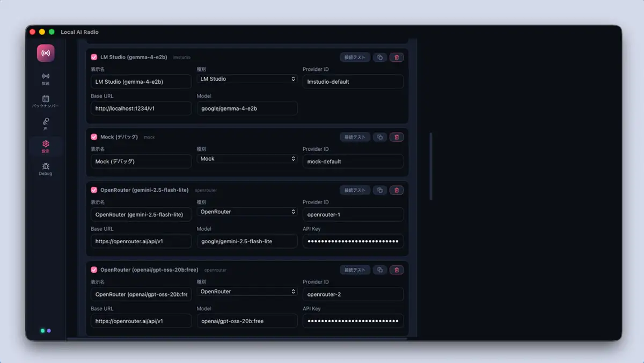Edit Base URL field of the openrouter-2 provider
This screenshot has width=644, height=363.
(x=141, y=321)
